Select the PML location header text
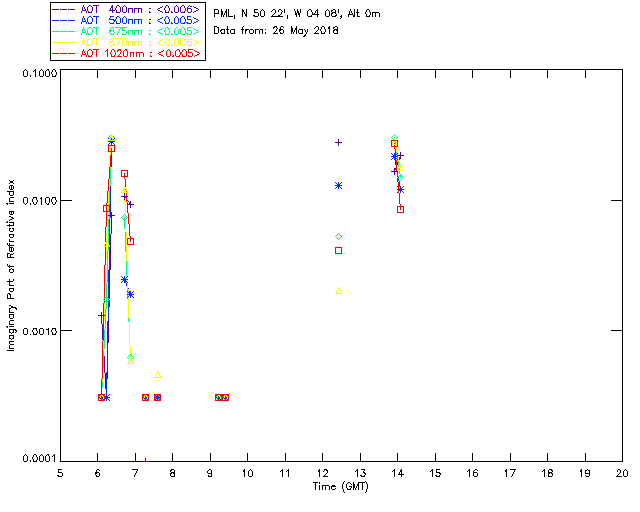Viewport: 640px width, 512px height. pos(297,14)
